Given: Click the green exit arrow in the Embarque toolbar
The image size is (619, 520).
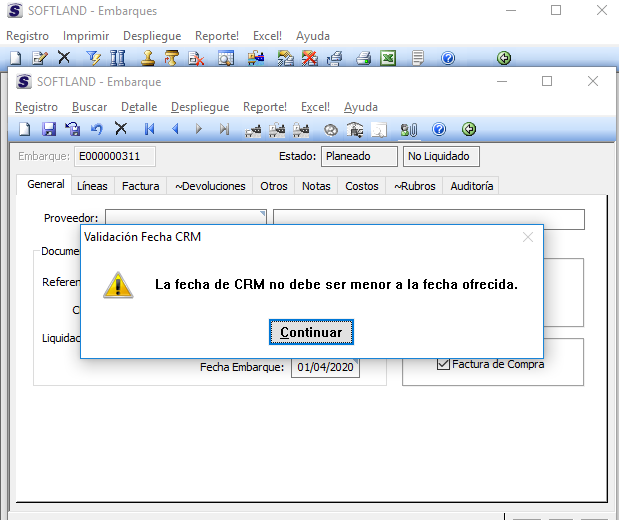Looking at the screenshot, I should coord(469,129).
